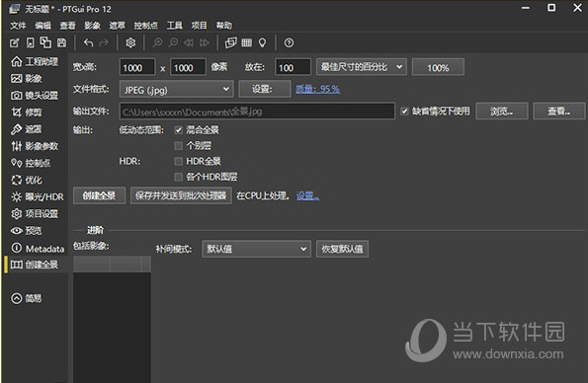Open 影象参数 sidebar tab
This screenshot has height=383, width=588.
click(x=35, y=146)
